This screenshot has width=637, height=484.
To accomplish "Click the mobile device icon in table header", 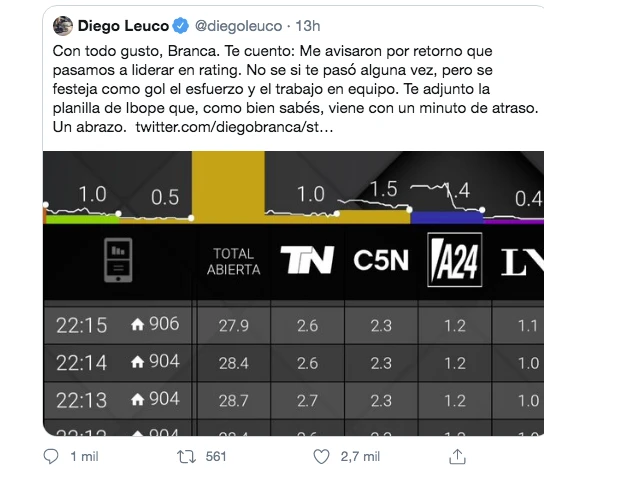I will click(x=118, y=261).
